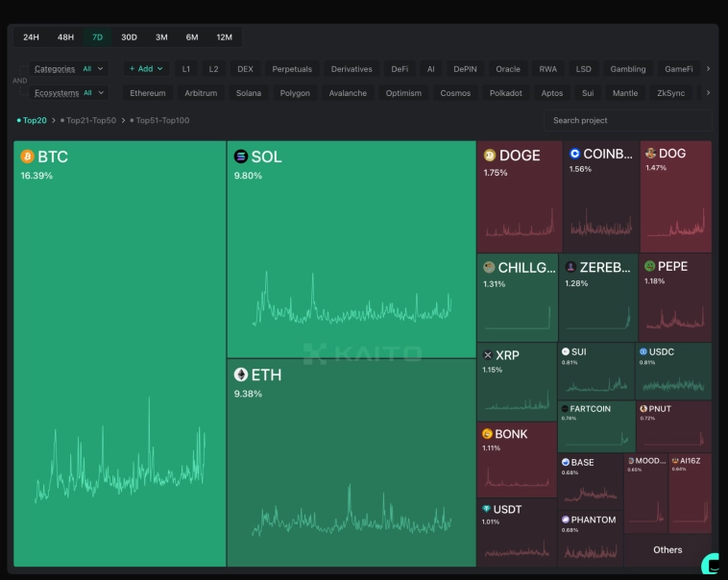Click the XRP logo icon
The height and width of the screenshot is (580, 728).
(488, 355)
